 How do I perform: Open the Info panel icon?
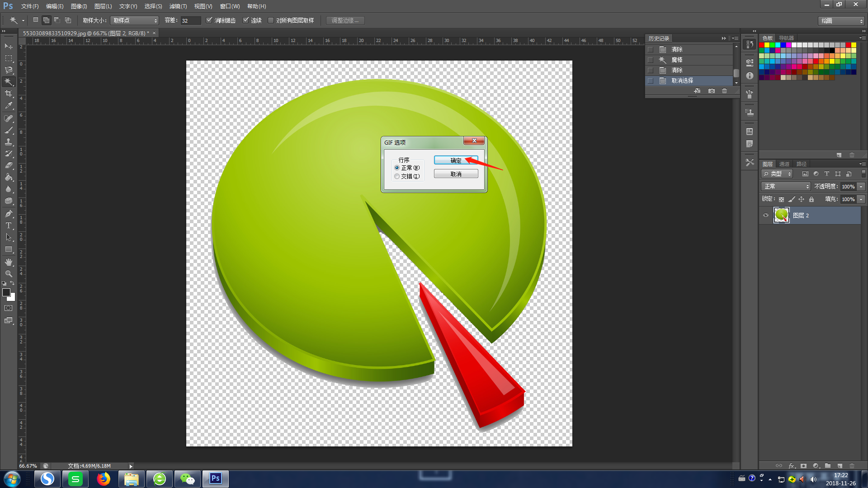[750, 76]
